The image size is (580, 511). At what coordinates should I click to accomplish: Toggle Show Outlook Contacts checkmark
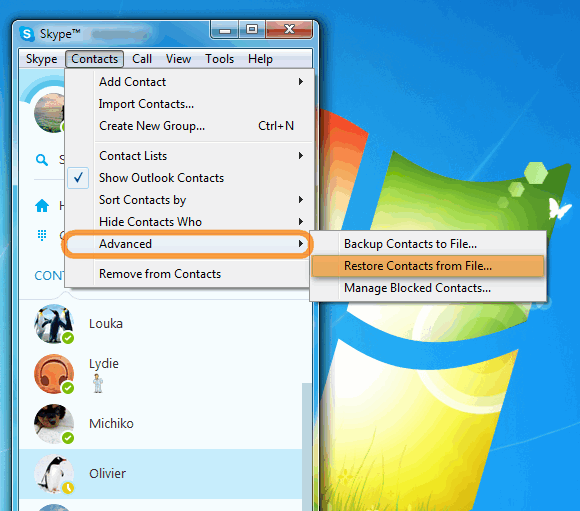(78, 178)
